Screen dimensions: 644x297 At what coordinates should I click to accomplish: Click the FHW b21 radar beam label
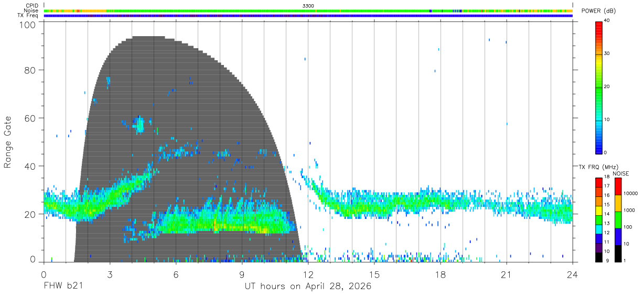click(x=63, y=286)
